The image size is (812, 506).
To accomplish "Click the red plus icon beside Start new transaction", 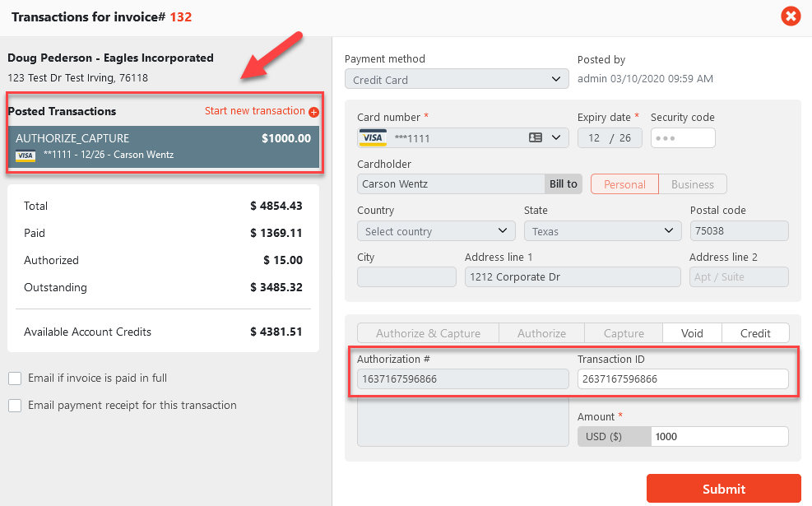I will click(x=313, y=112).
